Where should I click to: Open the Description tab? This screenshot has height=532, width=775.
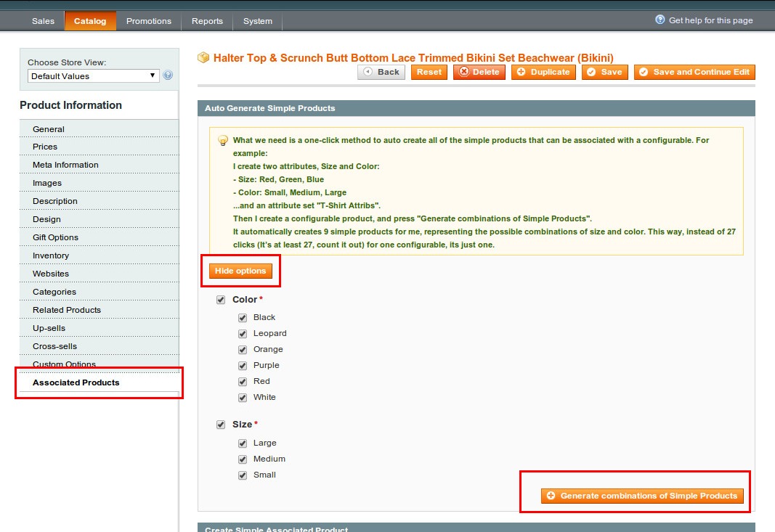click(100, 201)
